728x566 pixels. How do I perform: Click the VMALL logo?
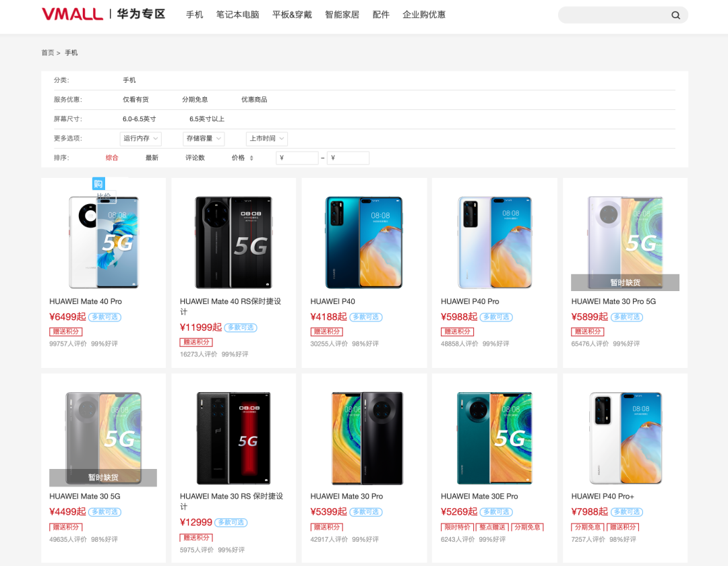click(x=72, y=14)
